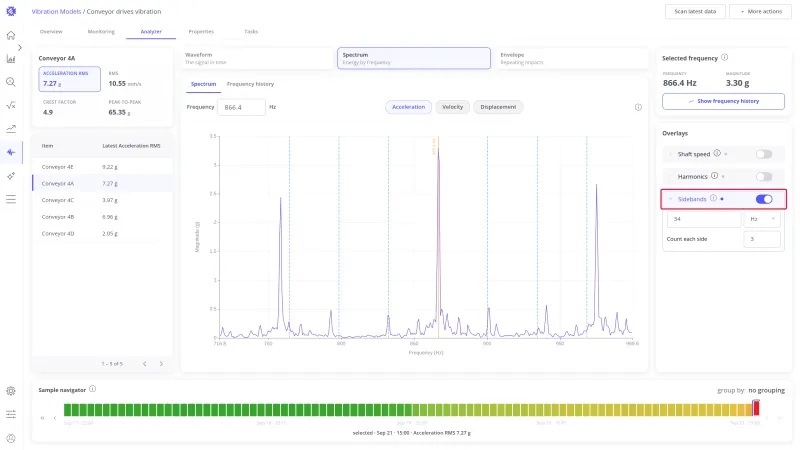The height and width of the screenshot is (450, 800).
Task: Click the Sample navigator info icon
Action: [92, 389]
